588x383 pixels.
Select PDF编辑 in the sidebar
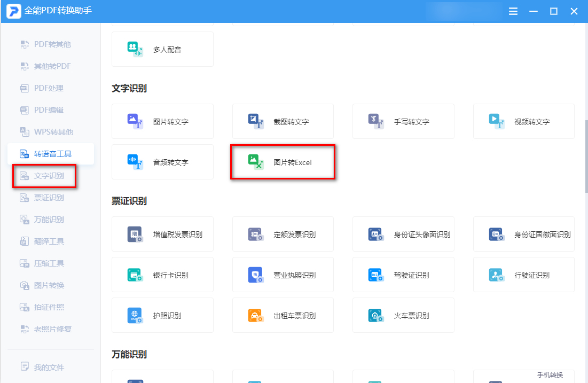click(x=51, y=110)
